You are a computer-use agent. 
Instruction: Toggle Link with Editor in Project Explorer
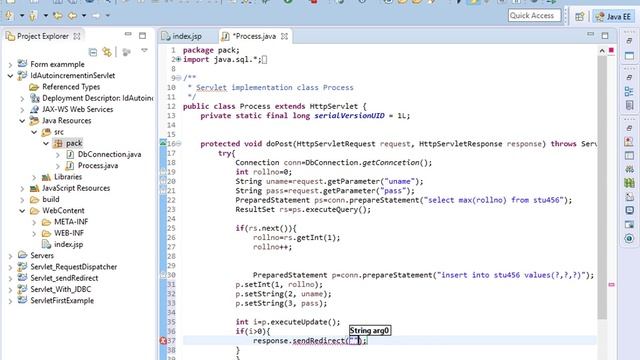(x=107, y=52)
